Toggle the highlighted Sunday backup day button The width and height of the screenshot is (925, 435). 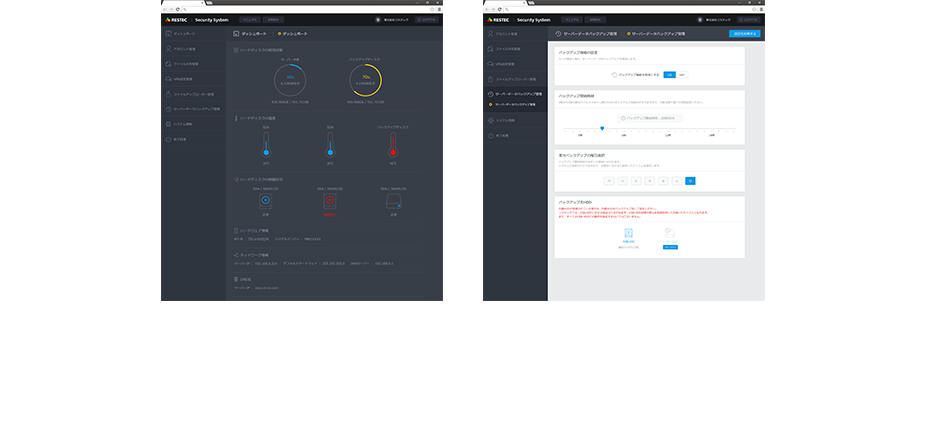[690, 181]
